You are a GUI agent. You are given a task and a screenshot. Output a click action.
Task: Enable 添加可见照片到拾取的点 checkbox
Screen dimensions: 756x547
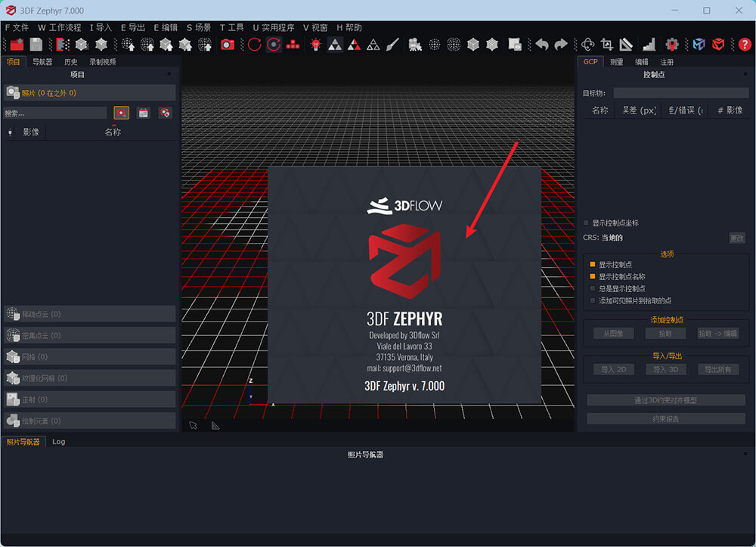coord(593,300)
